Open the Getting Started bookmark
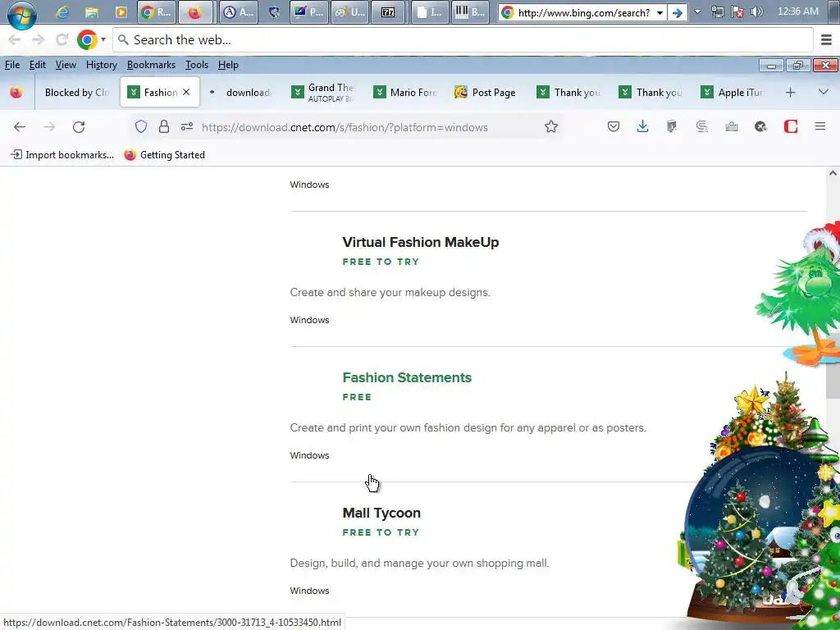This screenshot has width=840, height=630. point(164,155)
